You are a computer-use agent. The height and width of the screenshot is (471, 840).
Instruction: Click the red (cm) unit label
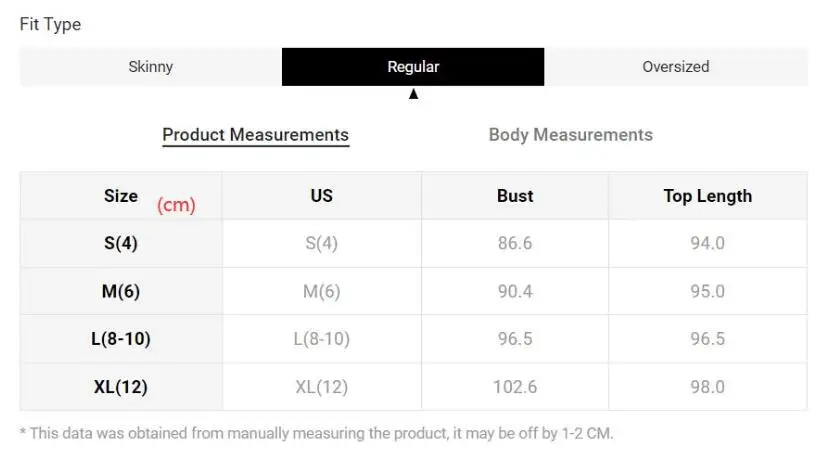pyautogui.click(x=176, y=205)
